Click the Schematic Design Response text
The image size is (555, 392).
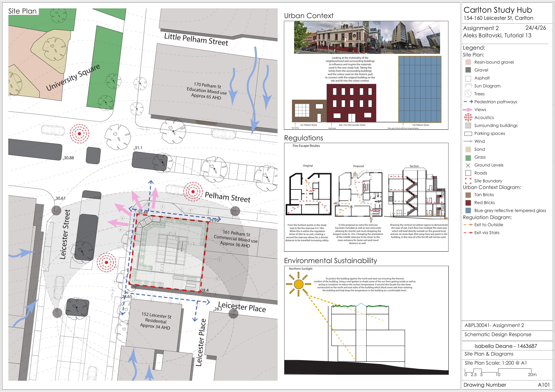[498, 335]
